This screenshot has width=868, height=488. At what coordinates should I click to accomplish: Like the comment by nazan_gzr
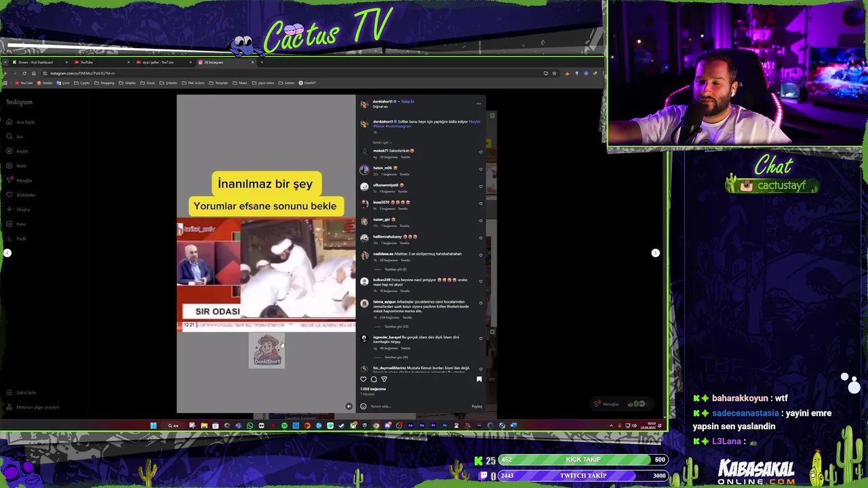point(481,221)
